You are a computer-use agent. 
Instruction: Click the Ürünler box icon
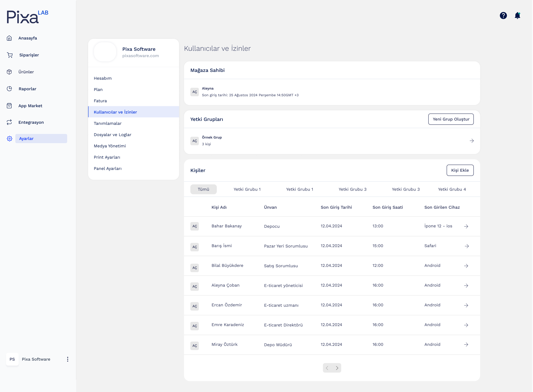(9, 72)
